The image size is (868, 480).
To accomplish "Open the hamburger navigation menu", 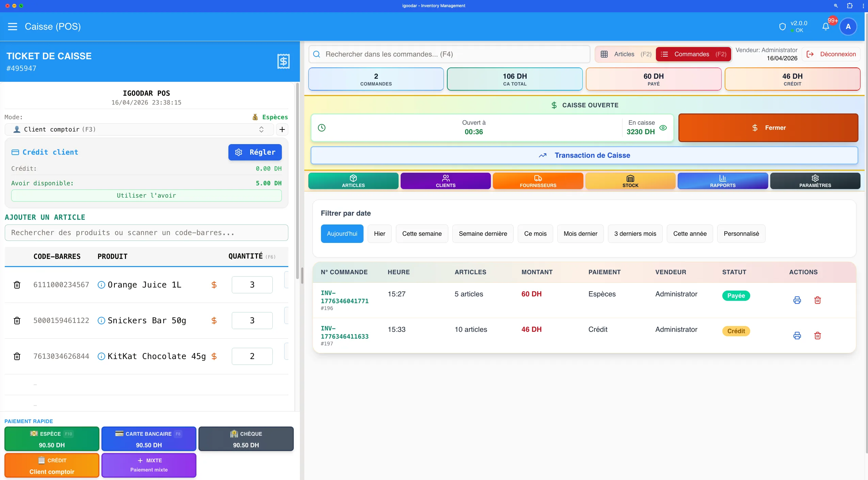I will [x=13, y=27].
